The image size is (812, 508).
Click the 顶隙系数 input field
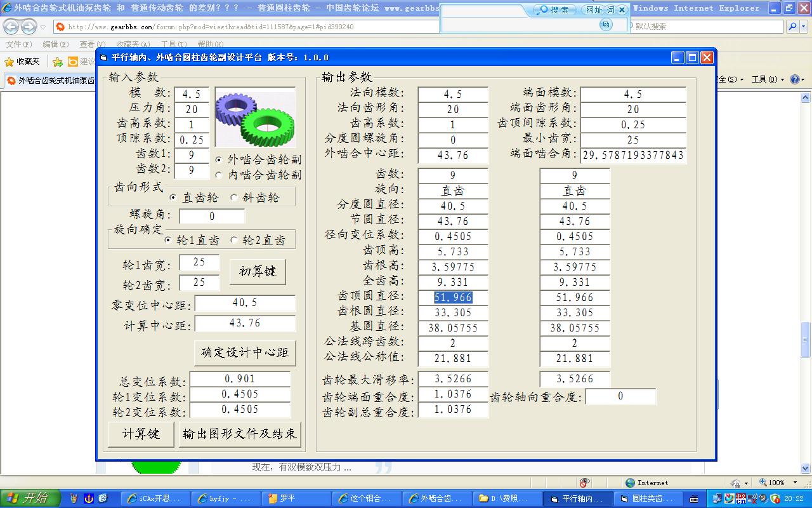(192, 140)
